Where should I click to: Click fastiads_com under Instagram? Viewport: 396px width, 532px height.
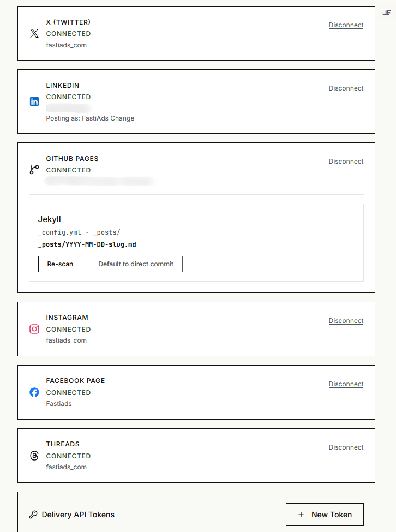click(x=67, y=340)
